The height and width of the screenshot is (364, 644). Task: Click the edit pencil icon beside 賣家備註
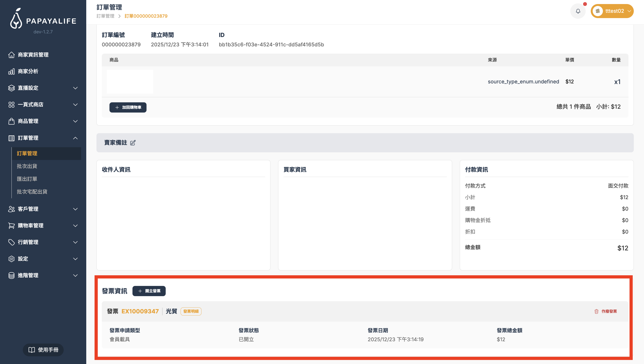(133, 143)
